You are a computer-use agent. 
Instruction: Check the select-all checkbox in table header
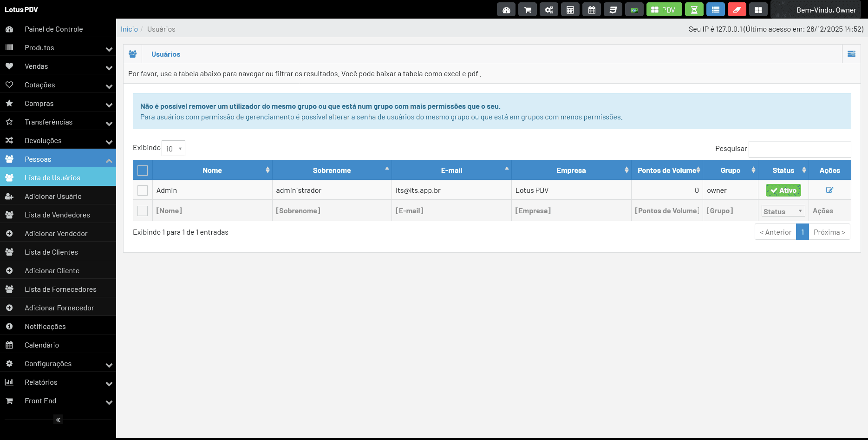[x=143, y=171]
